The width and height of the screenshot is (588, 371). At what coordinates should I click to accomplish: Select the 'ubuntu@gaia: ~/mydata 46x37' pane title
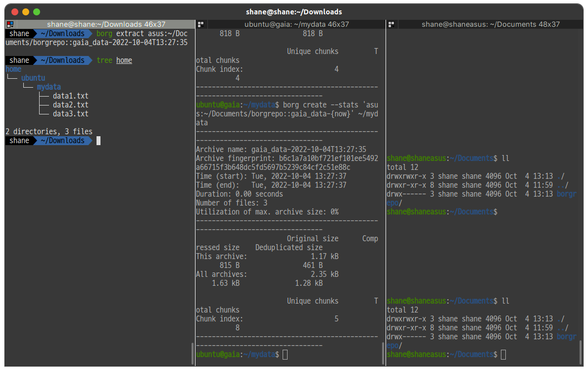[296, 24]
